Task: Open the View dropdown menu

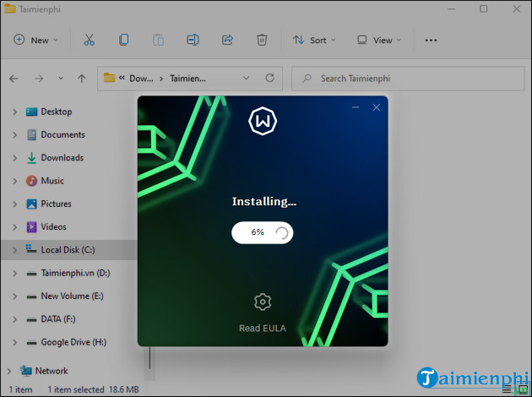Action: click(x=378, y=40)
